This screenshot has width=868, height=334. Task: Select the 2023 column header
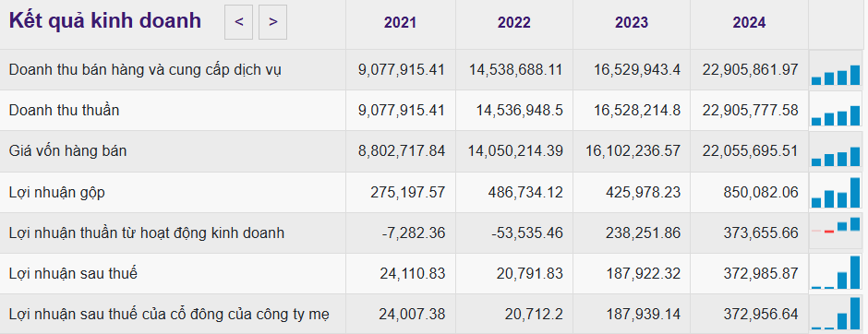631,23
